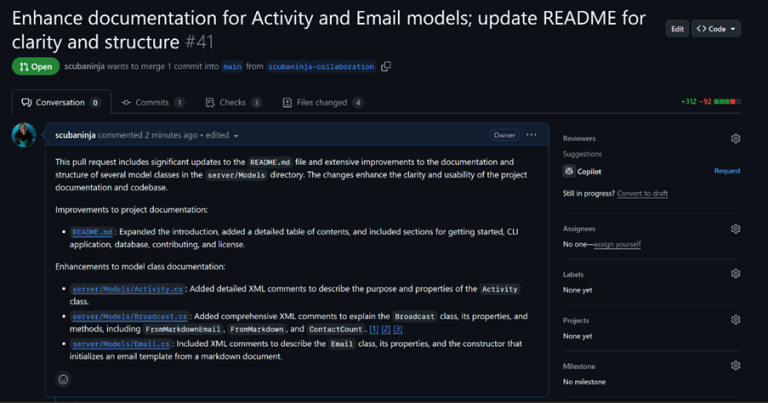
Task: Request a review from Copilot
Action: pyautogui.click(x=726, y=171)
